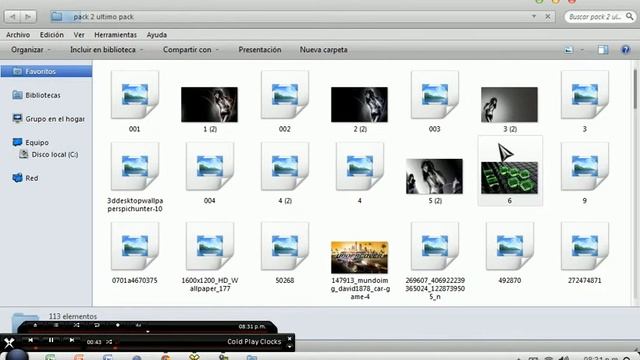Select the file icon named 4 (2)
640x360 pixels.
point(285,167)
